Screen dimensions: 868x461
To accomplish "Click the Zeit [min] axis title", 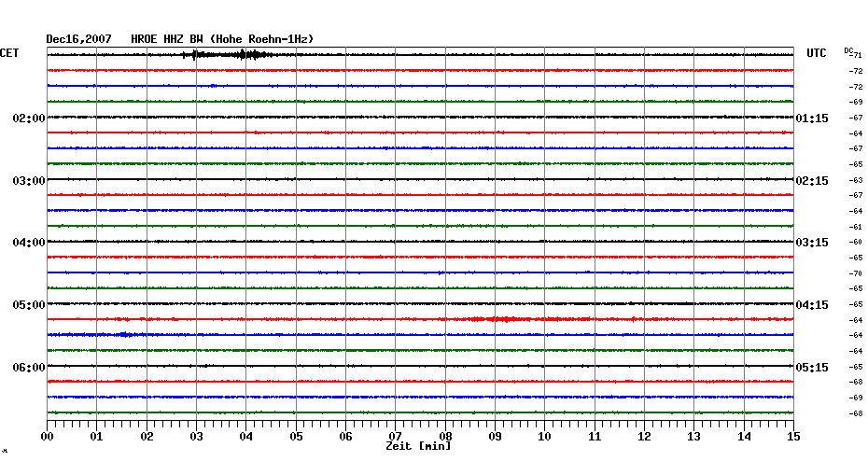I will tap(418, 446).
